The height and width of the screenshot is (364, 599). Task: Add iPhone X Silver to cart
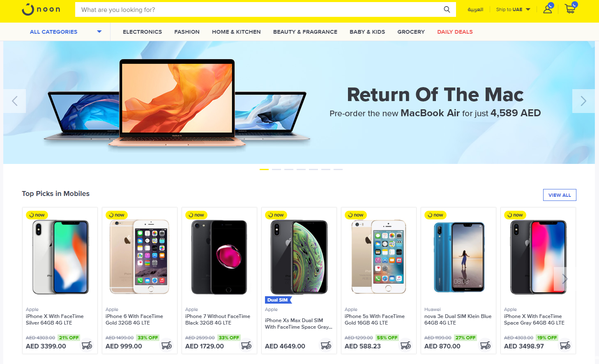click(x=87, y=346)
